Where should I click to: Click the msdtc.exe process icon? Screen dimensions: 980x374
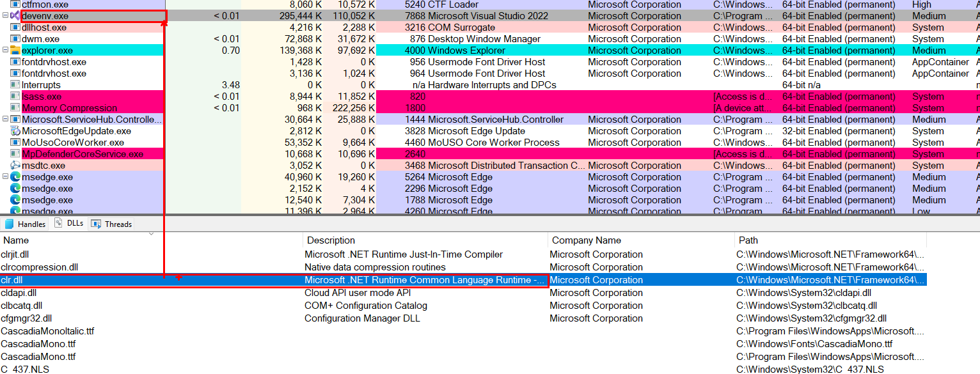(x=15, y=166)
